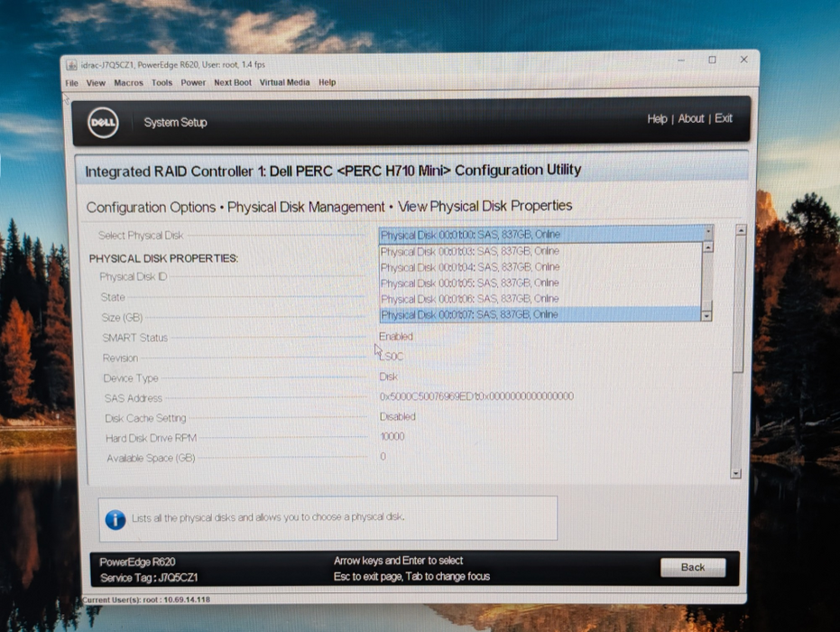
Task: Open the Virtual Media menu
Action: 284,82
